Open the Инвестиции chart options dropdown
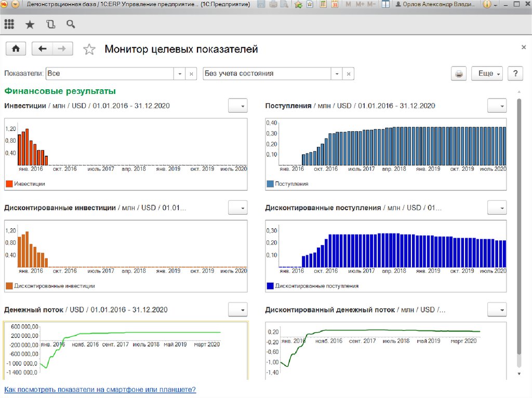 point(237,106)
